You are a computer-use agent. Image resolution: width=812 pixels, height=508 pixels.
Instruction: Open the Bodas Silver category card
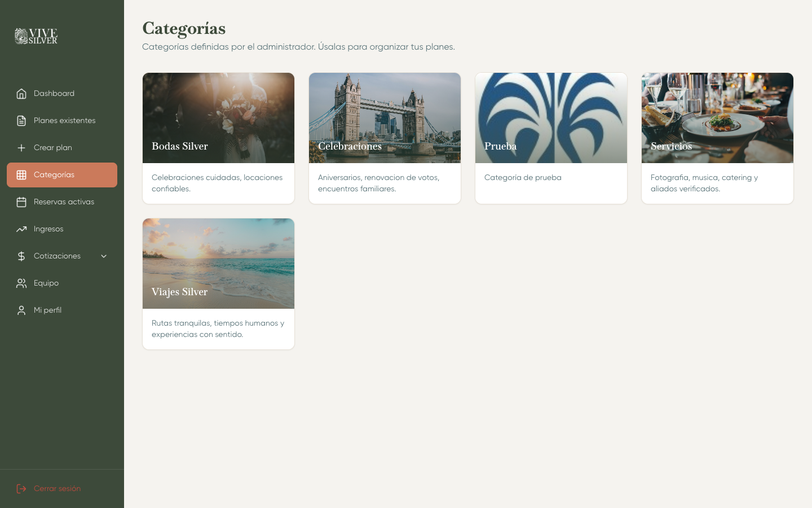218,138
